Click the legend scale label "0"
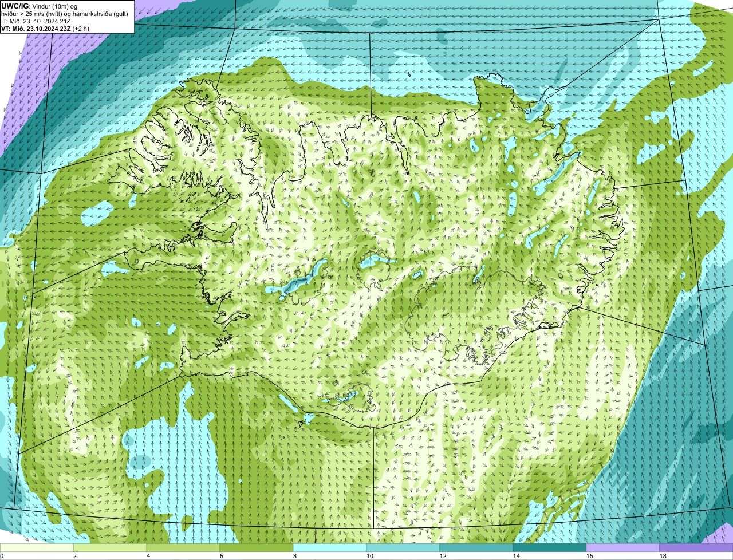Viewport: 733px width, 560px height. 2,556
